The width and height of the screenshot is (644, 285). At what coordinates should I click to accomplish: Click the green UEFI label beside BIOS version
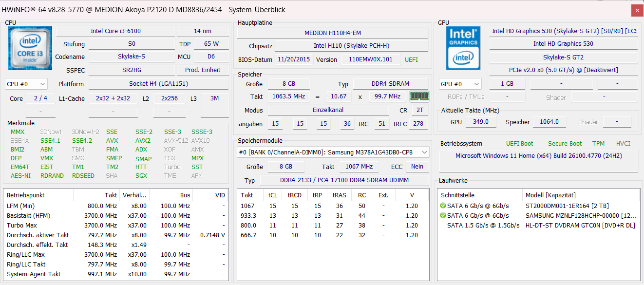pos(411,59)
